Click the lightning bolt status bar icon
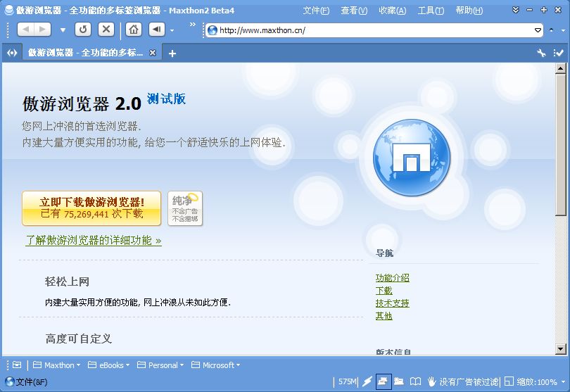The width and height of the screenshot is (570, 392). tap(367, 381)
